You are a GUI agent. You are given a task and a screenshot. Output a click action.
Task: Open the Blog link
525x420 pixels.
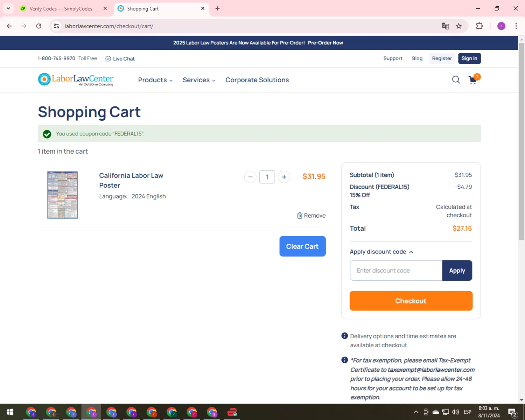coord(417,58)
